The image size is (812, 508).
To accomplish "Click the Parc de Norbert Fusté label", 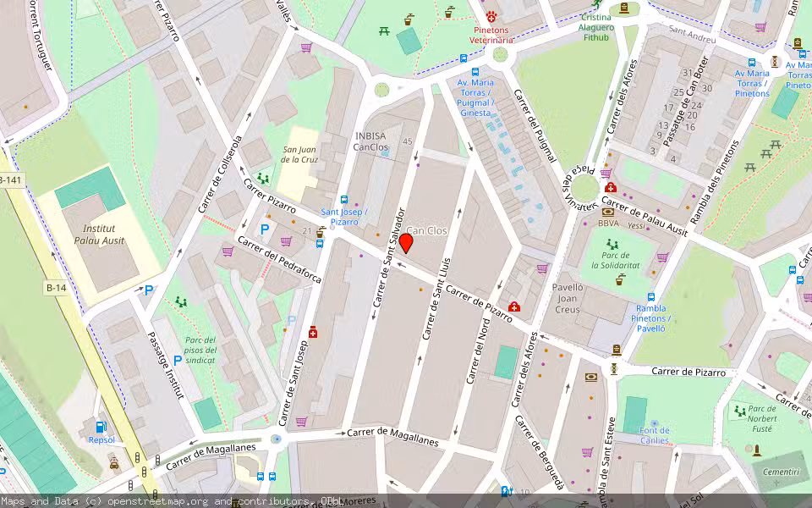I will pyautogui.click(x=762, y=418).
